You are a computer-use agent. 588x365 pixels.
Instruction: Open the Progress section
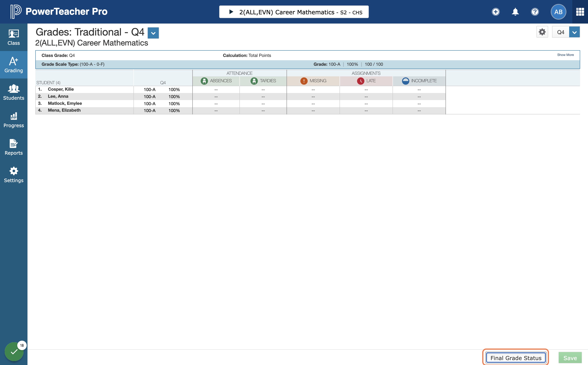14,120
